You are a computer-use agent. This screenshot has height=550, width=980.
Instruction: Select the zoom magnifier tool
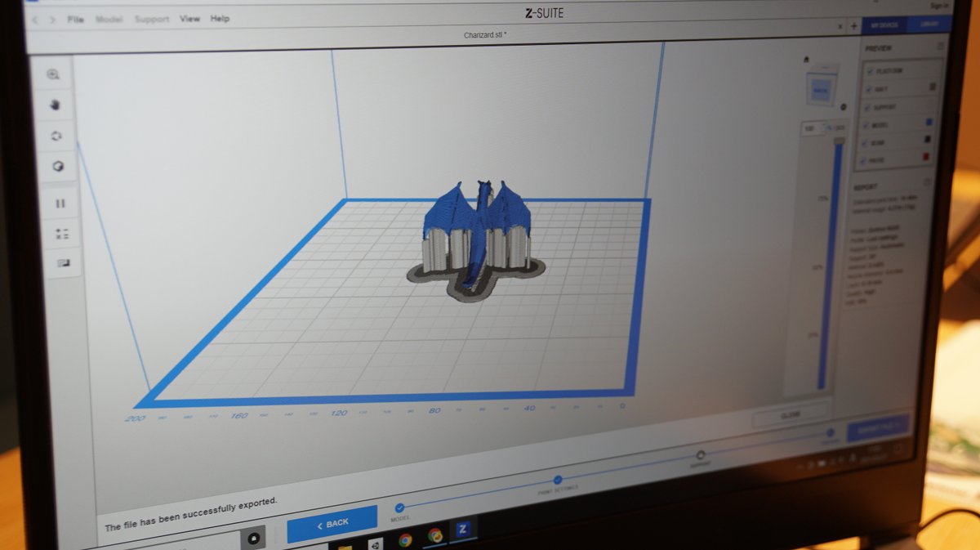coord(53,74)
